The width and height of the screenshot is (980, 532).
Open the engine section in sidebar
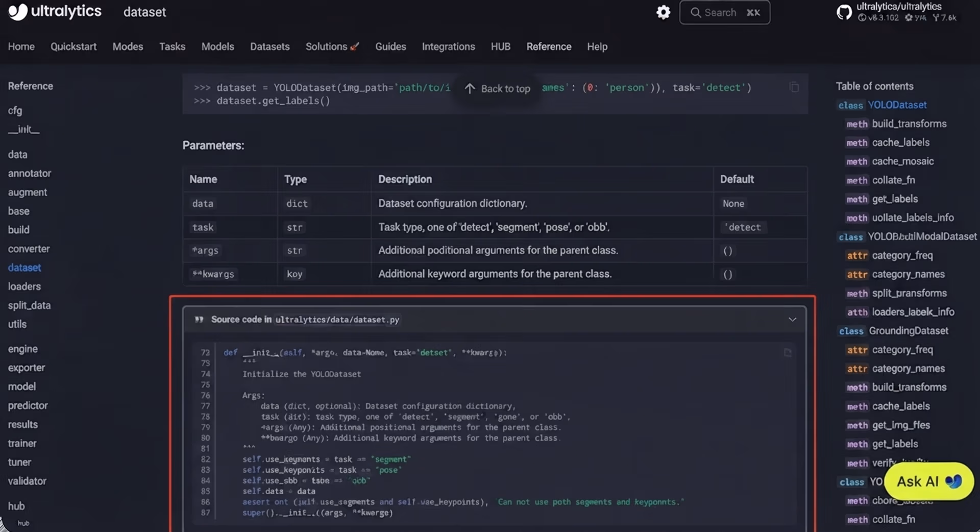(x=22, y=349)
